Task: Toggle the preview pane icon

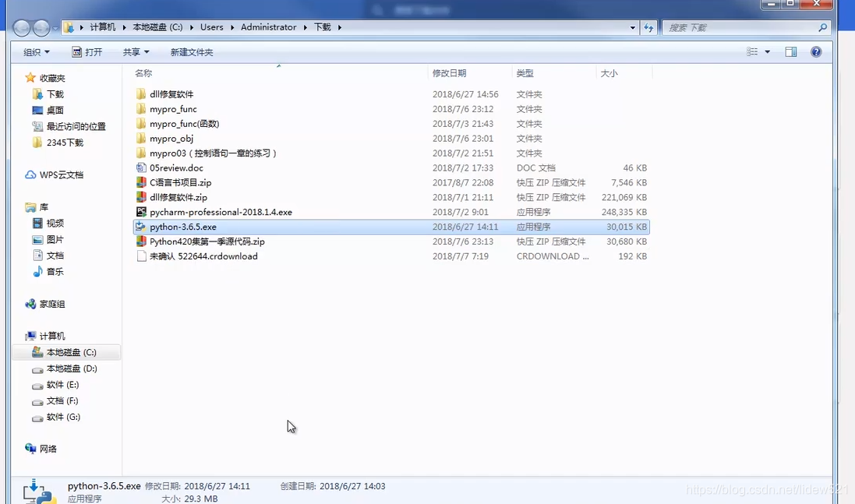Action: pos(790,51)
